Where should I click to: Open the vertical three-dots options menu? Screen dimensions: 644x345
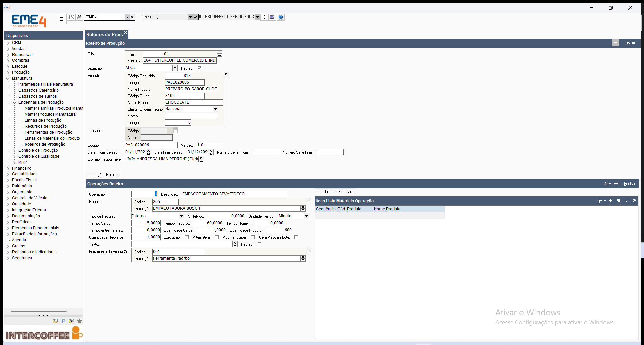click(264, 17)
